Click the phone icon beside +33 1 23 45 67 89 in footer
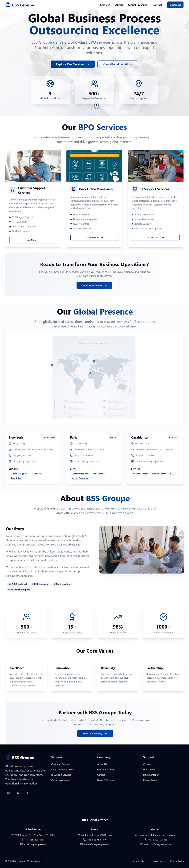 (84, 840)
